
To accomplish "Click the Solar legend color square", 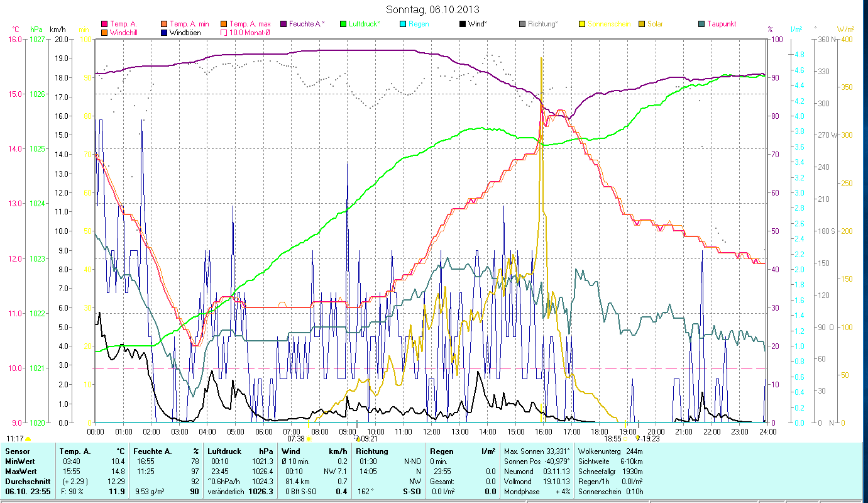I will pos(641,24).
